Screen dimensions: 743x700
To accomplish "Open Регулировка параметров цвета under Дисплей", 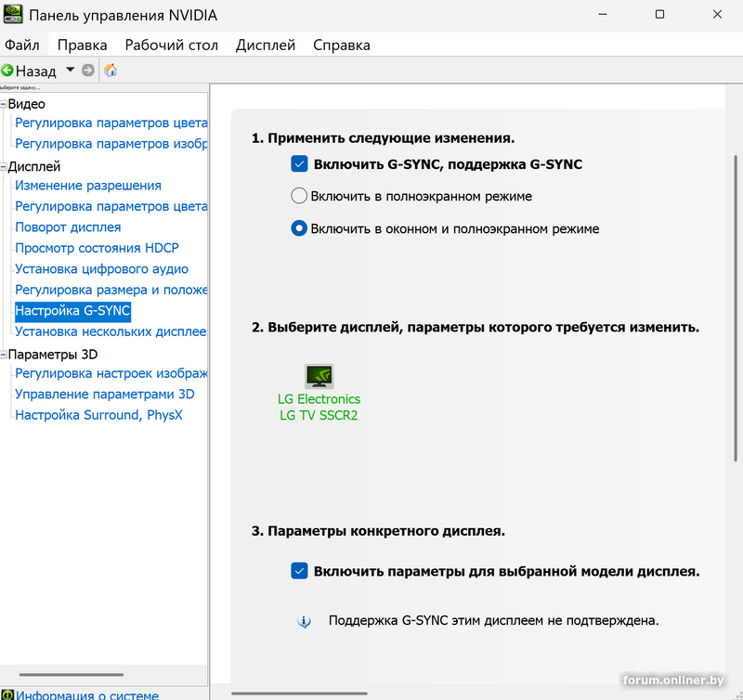I will (x=111, y=206).
